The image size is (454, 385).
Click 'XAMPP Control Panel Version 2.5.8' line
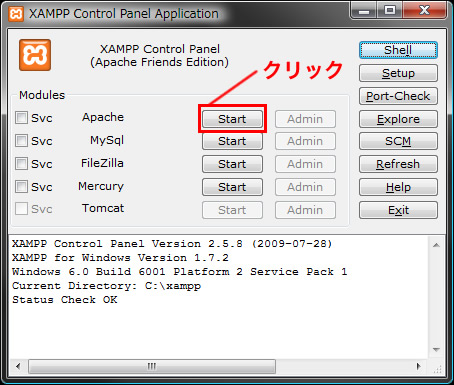[x=172, y=244]
